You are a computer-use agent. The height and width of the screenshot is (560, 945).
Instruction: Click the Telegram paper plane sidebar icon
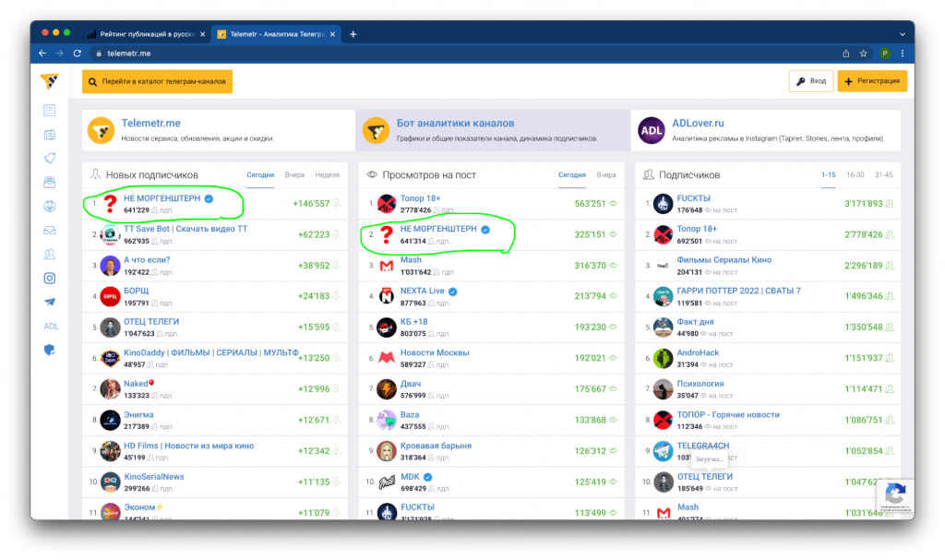[50, 302]
